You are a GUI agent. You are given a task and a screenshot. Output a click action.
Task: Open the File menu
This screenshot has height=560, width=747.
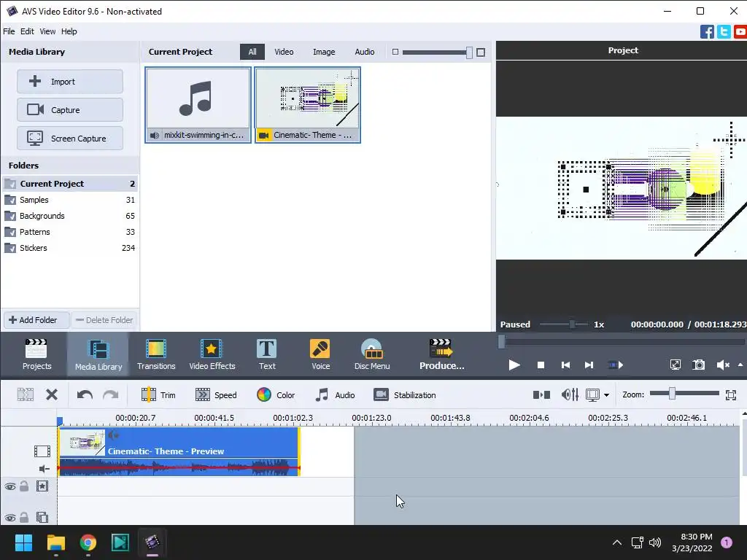point(9,31)
